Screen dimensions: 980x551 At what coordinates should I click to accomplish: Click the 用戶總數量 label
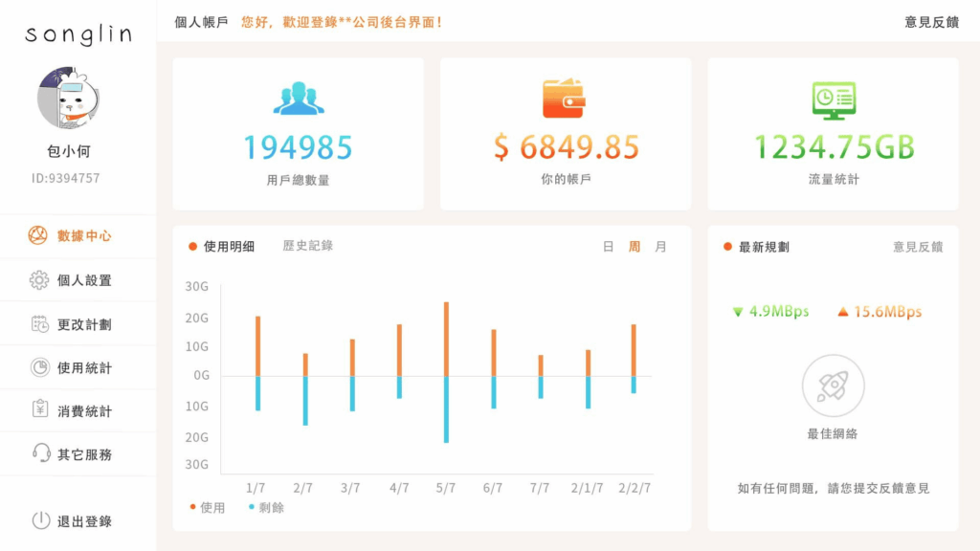click(299, 181)
